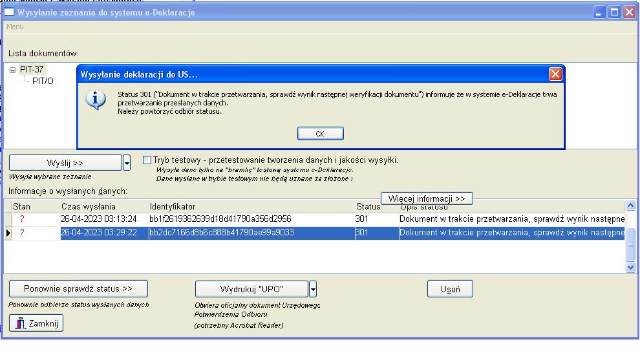
Task: Click the red question mark in the selected row
Action: tap(22, 233)
